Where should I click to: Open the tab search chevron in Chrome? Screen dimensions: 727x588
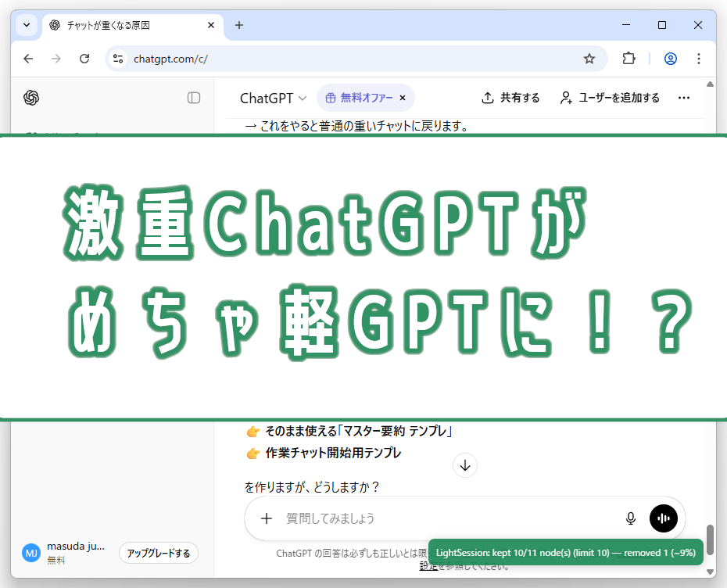coord(26,25)
